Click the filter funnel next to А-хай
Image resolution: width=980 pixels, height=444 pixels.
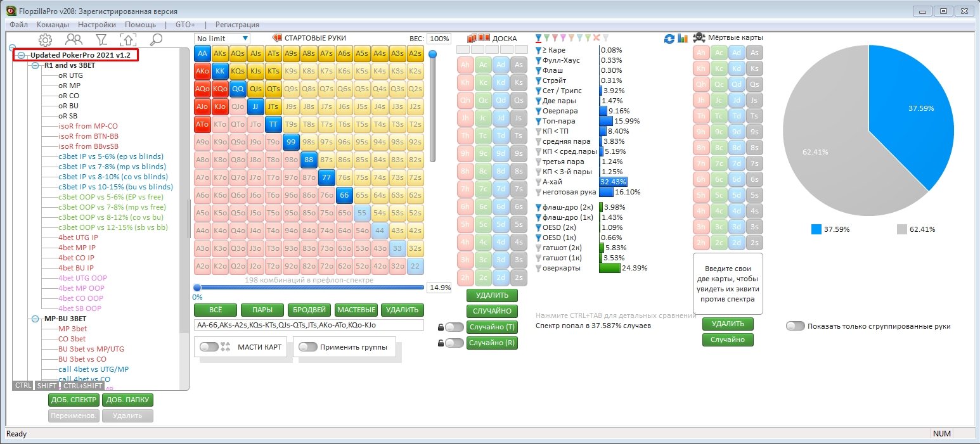[539, 182]
